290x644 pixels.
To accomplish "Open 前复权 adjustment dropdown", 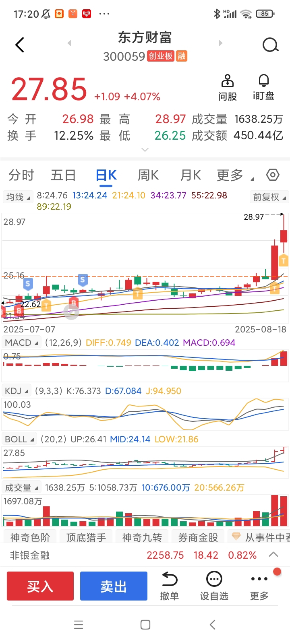I will (x=269, y=197).
